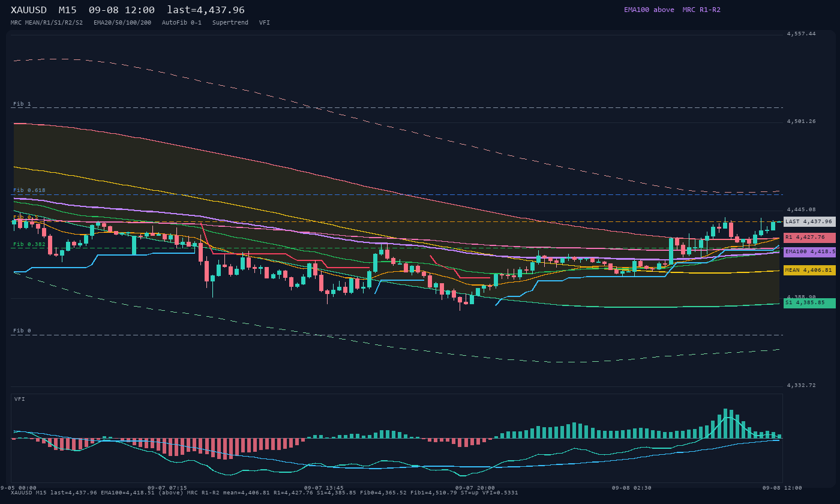Click the last=4,437.96 value in the title
The height and width of the screenshot is (504, 840).
pyautogui.click(x=206, y=10)
